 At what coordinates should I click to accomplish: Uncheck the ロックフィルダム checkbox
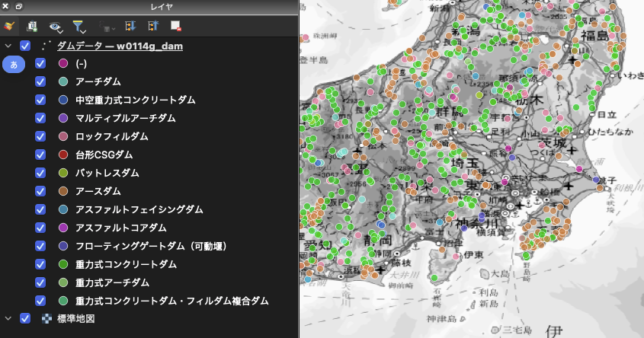pos(40,136)
